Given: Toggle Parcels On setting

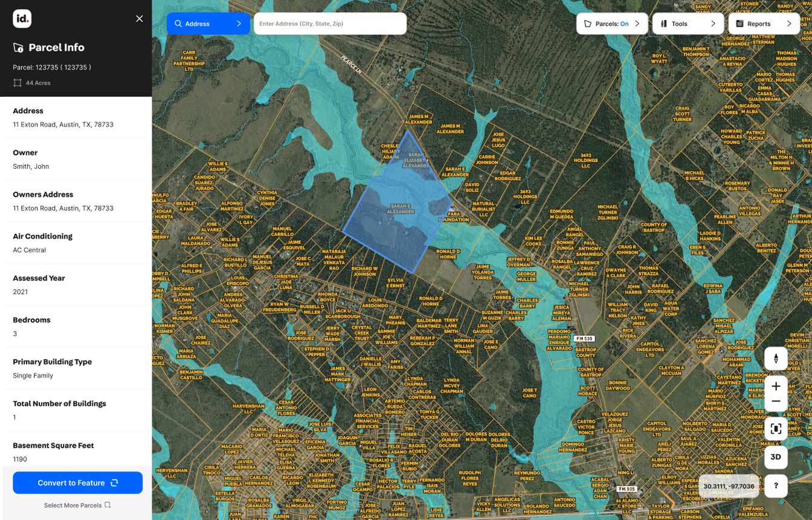Looking at the screenshot, I should [612, 24].
